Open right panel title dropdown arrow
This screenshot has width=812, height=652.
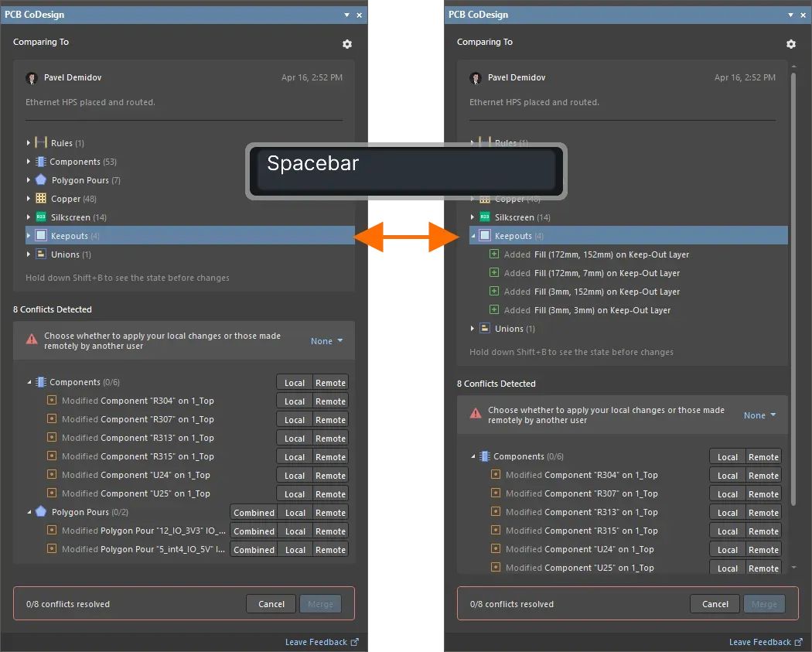point(790,15)
